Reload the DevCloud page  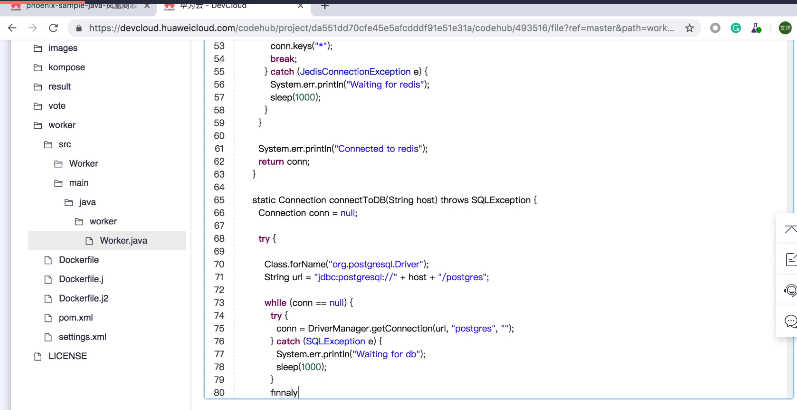(x=53, y=28)
